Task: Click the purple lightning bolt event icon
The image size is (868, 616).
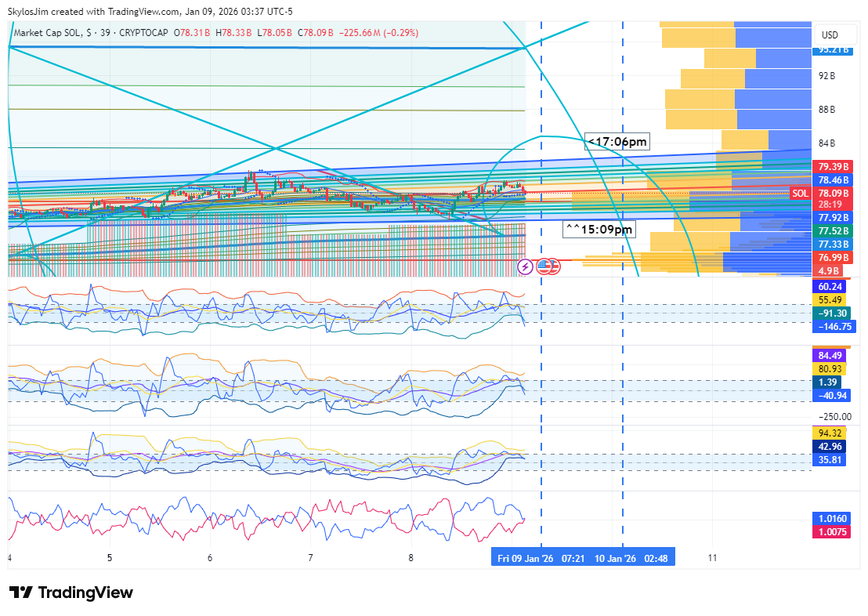Action: coord(525,267)
